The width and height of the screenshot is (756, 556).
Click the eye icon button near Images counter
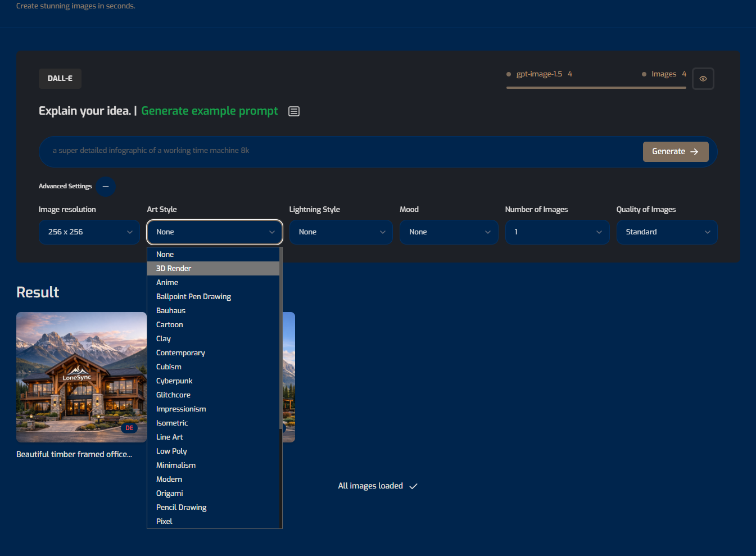tap(703, 79)
